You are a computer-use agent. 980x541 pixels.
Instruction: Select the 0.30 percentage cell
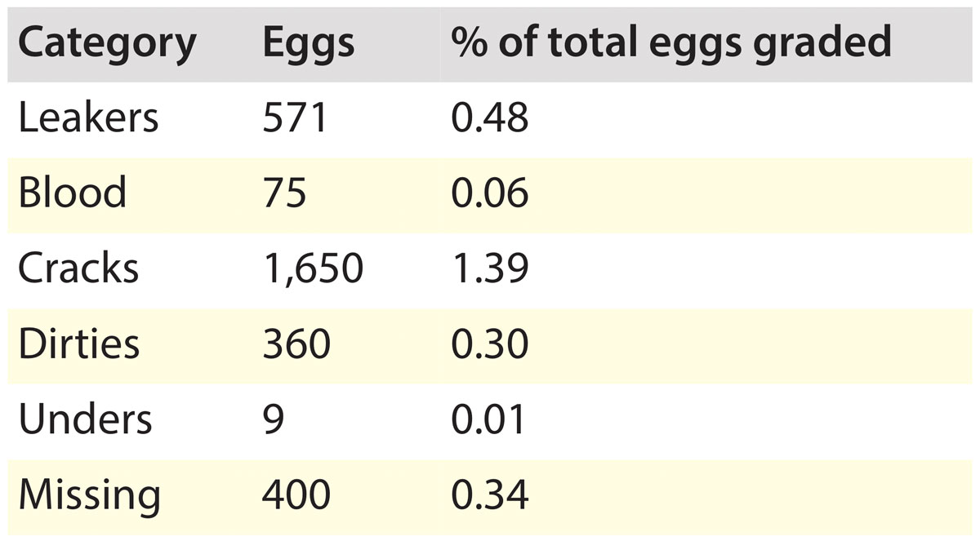[490, 344]
